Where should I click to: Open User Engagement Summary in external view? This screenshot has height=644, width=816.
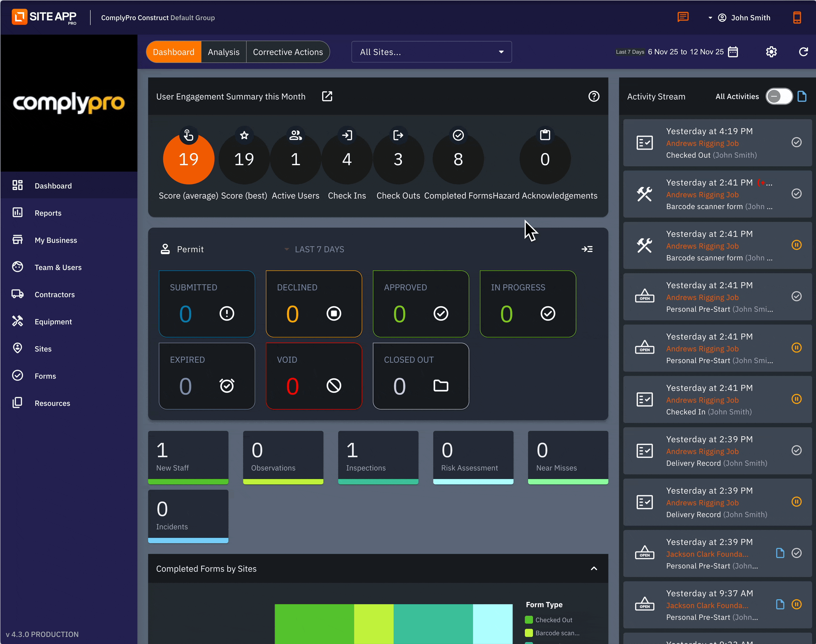coord(327,96)
